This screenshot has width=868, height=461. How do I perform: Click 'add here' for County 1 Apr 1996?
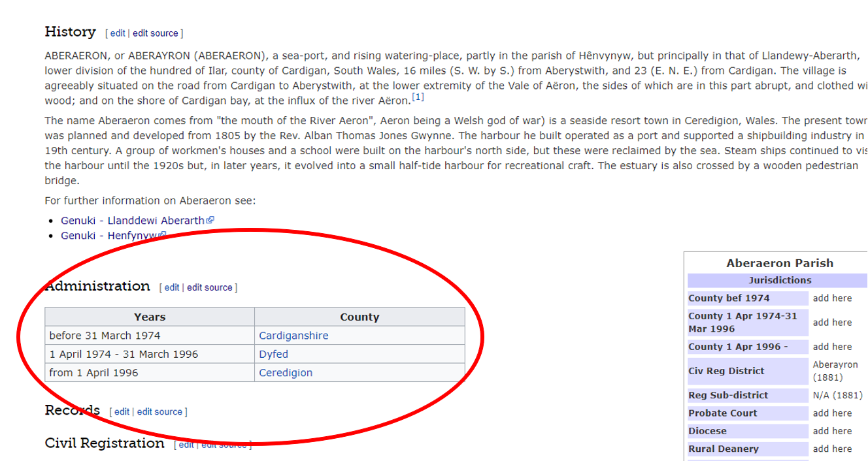tap(832, 347)
